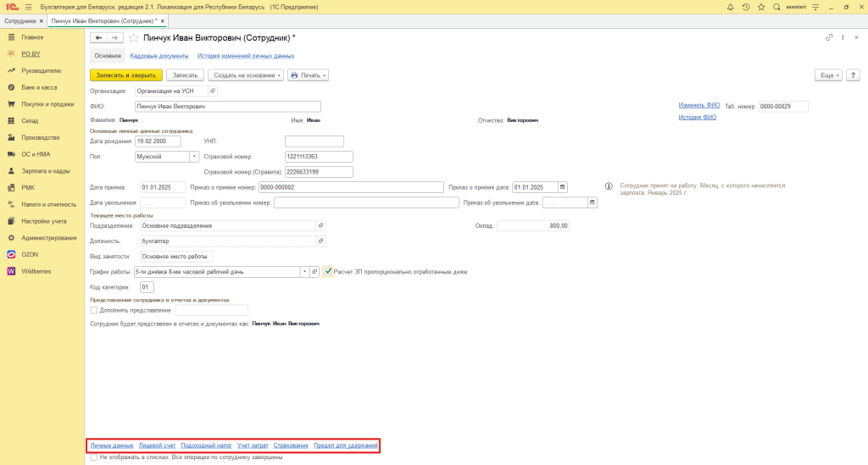This screenshot has width=868, height=465.
Task: Open Банк и касса section
Action: pyautogui.click(x=39, y=87)
